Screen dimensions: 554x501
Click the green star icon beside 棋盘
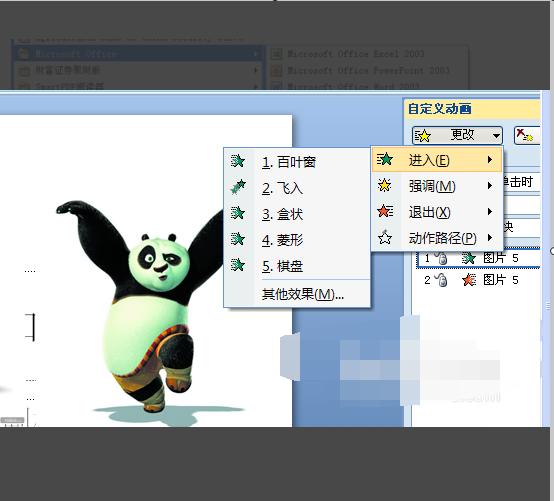(238, 265)
